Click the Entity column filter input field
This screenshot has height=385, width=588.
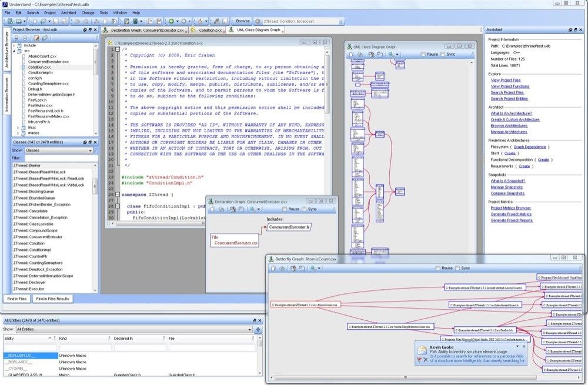click(29, 348)
